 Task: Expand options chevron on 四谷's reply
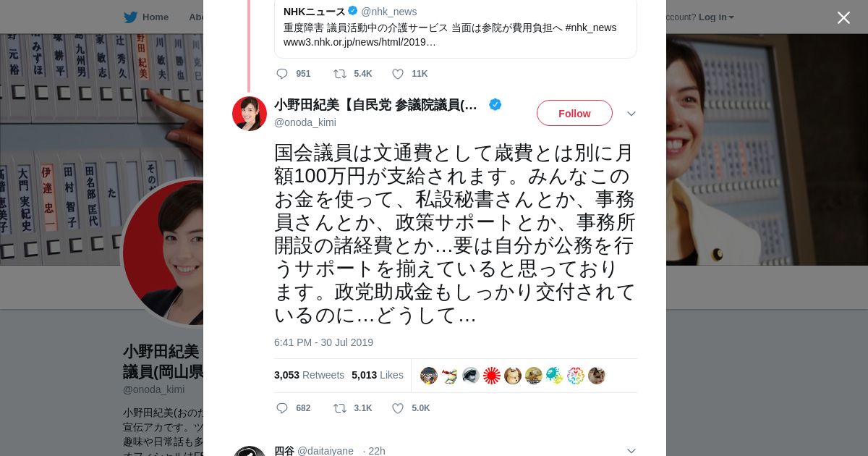click(631, 450)
